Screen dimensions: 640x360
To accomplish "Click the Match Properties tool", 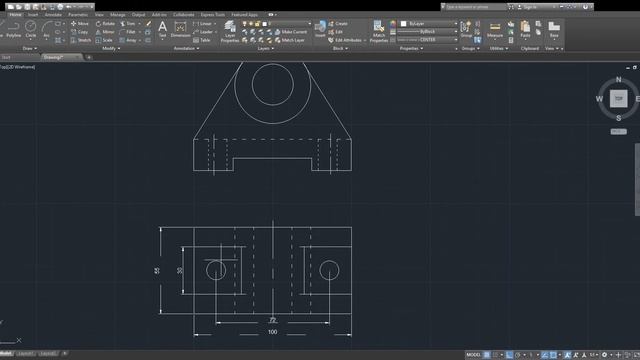I will (x=379, y=31).
